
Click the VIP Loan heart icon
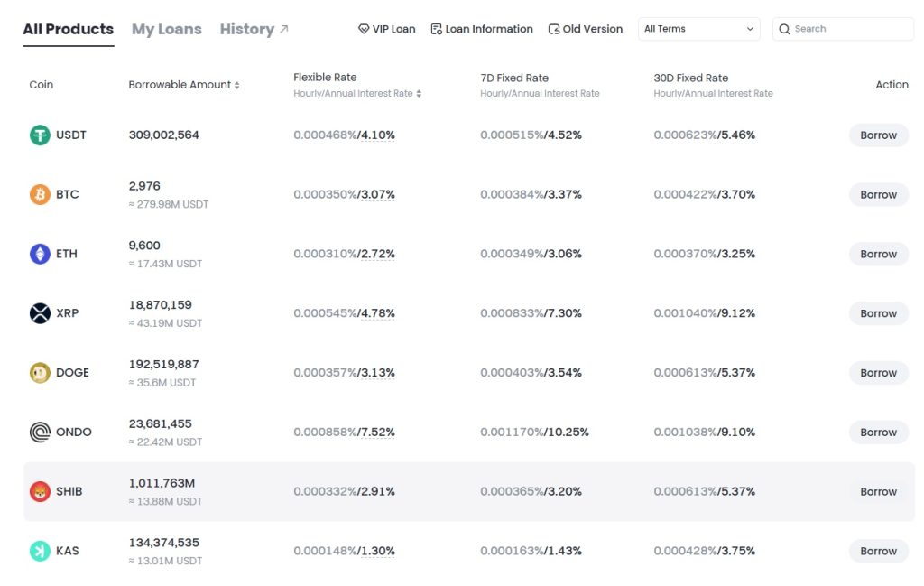364,28
